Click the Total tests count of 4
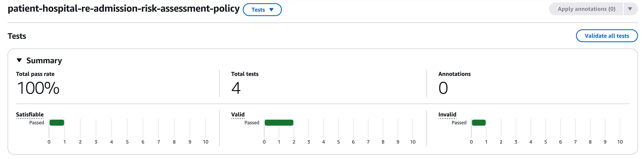Screen dimensions: 644x159 (x=236, y=88)
